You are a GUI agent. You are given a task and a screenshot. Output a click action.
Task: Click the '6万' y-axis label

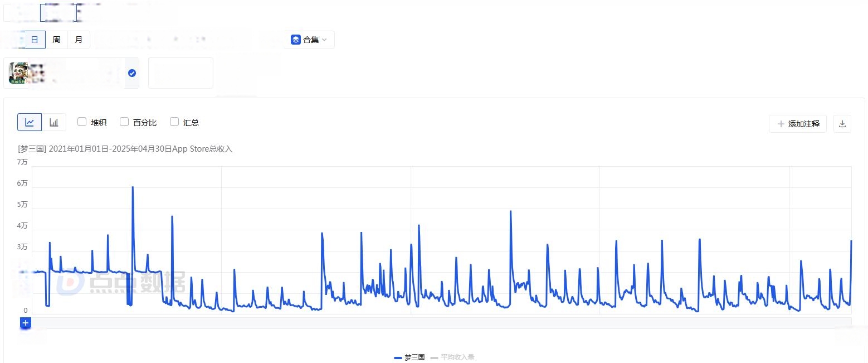[x=22, y=183]
